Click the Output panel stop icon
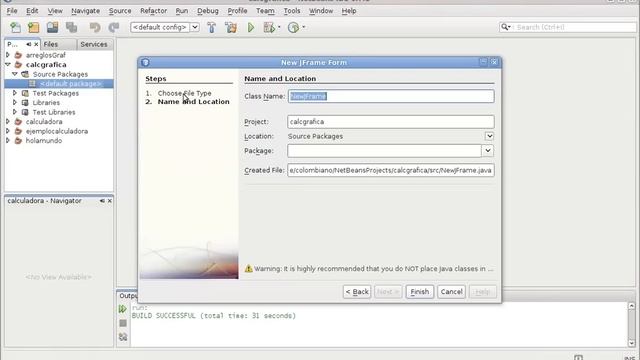640x360 pixels. point(123,323)
